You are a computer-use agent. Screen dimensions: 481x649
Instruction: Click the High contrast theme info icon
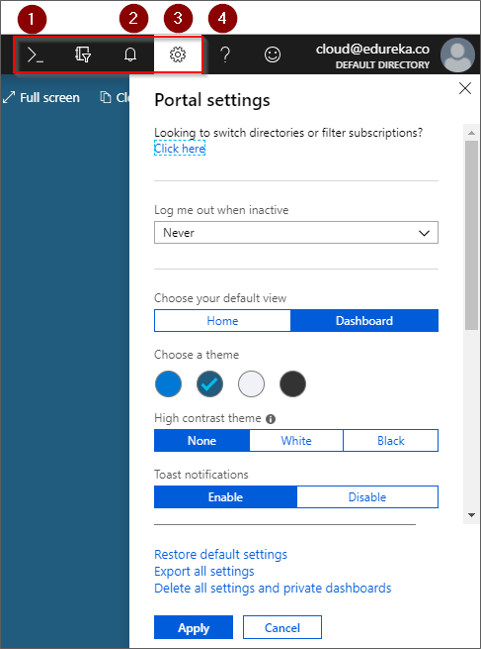coord(271,419)
